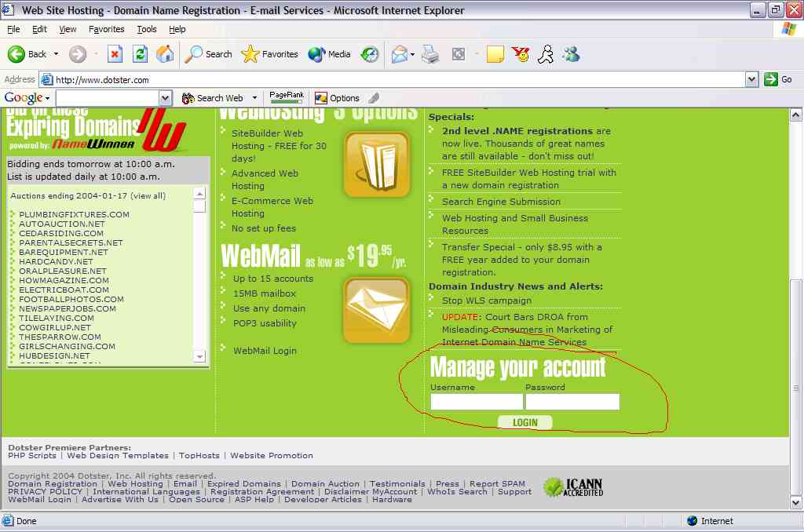
Task: Open the File menu
Action: (x=13, y=29)
